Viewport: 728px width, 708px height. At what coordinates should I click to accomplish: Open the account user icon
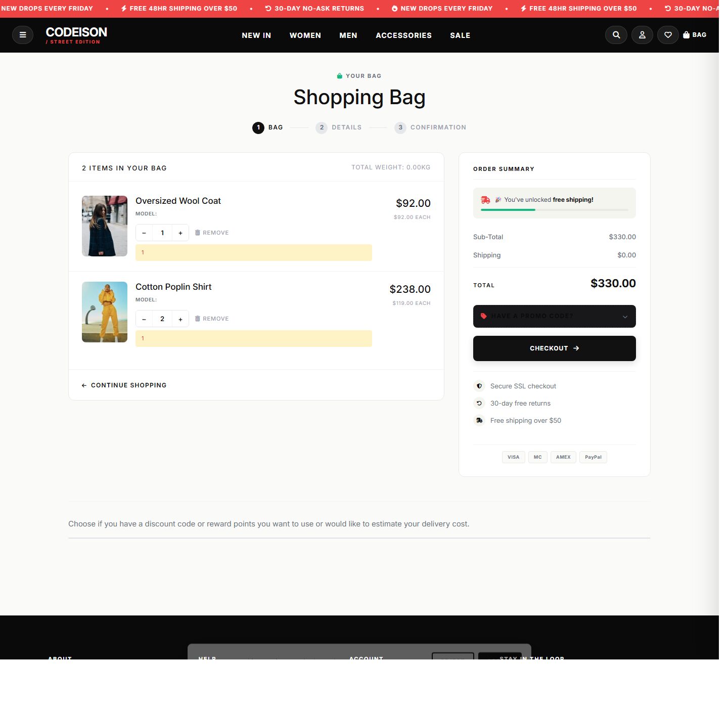coord(642,35)
